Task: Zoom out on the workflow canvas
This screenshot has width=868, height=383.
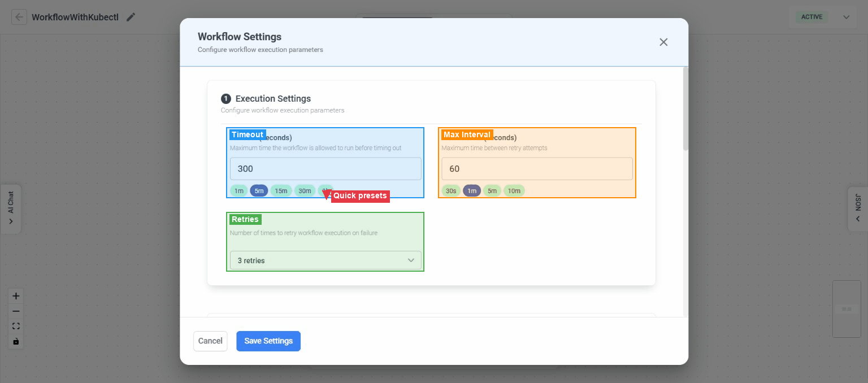Action: pos(15,311)
